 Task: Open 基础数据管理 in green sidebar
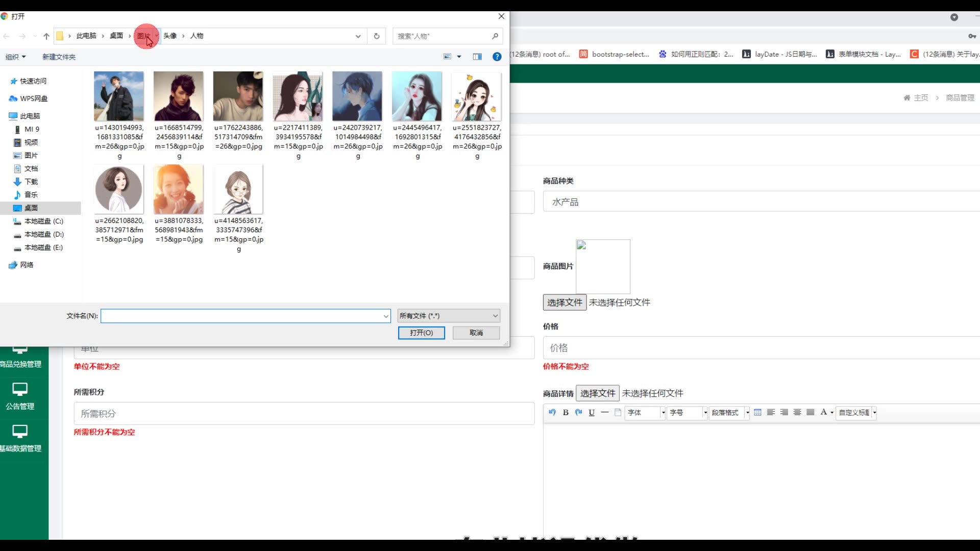click(x=20, y=439)
